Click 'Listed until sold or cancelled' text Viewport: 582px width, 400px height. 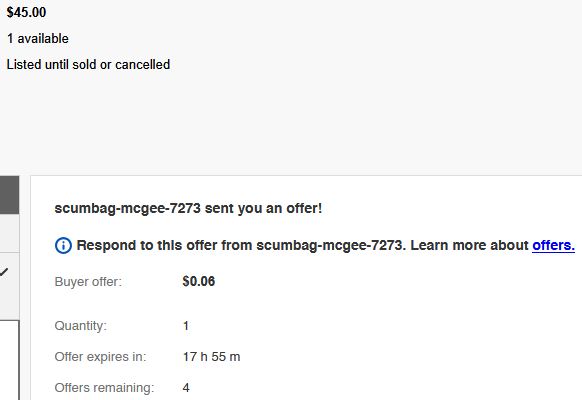coord(88,65)
